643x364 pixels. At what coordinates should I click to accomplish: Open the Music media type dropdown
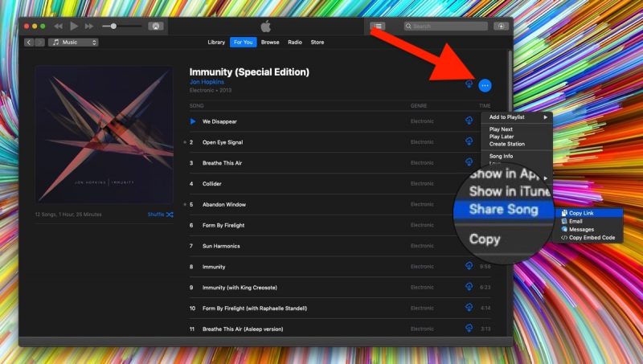(x=73, y=42)
